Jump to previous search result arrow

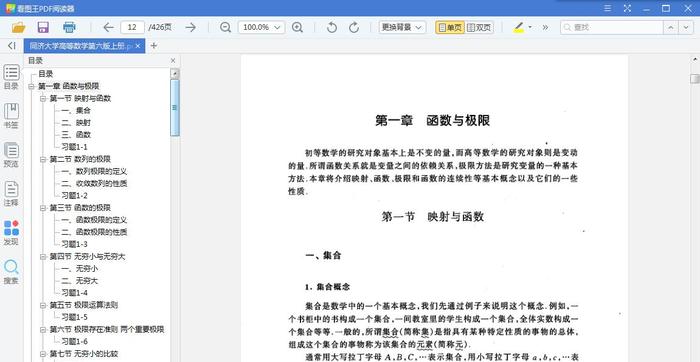click(671, 27)
